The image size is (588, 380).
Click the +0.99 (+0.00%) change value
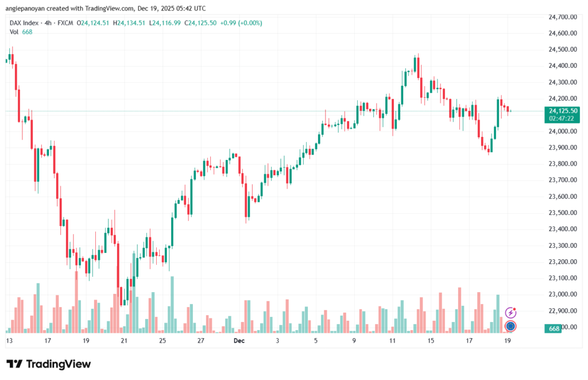242,22
